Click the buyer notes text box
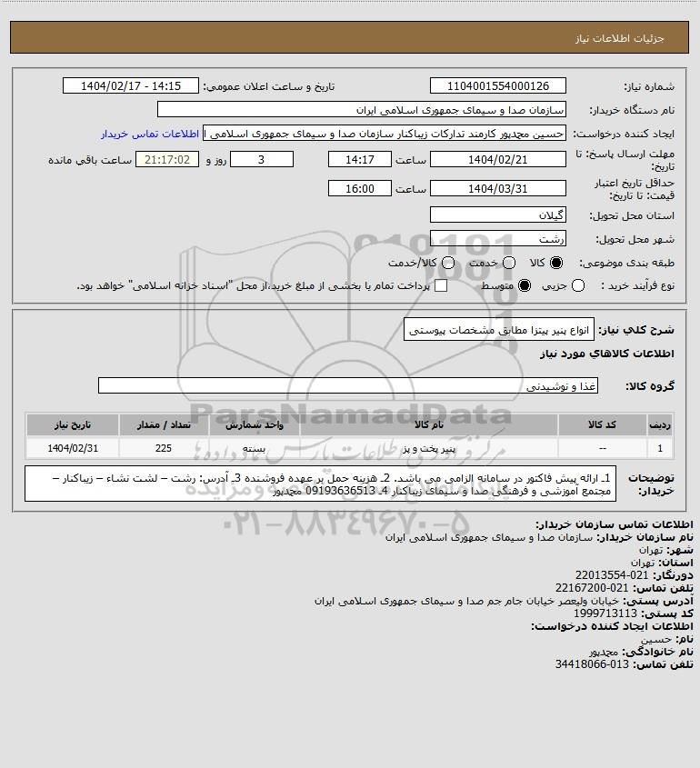The width and height of the screenshot is (700, 768). tap(320, 484)
